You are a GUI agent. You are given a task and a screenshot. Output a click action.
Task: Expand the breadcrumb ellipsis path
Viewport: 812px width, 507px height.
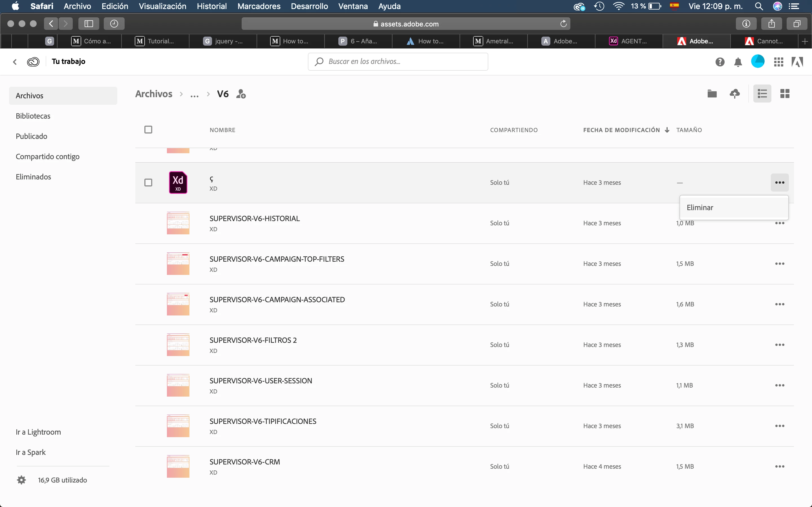(x=194, y=95)
